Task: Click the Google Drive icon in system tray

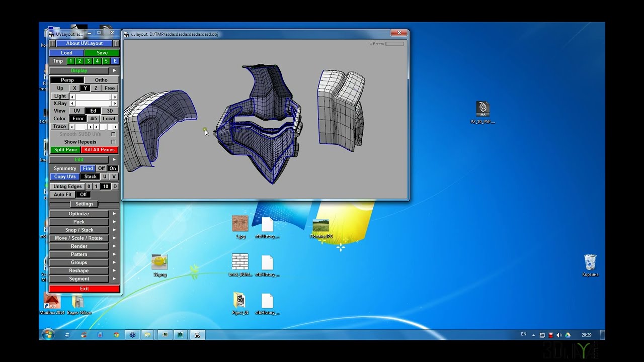Action: [x=568, y=335]
